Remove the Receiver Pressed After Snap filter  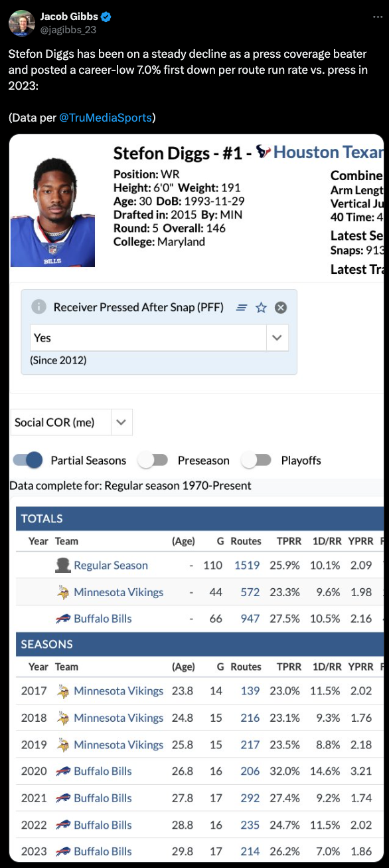[281, 307]
